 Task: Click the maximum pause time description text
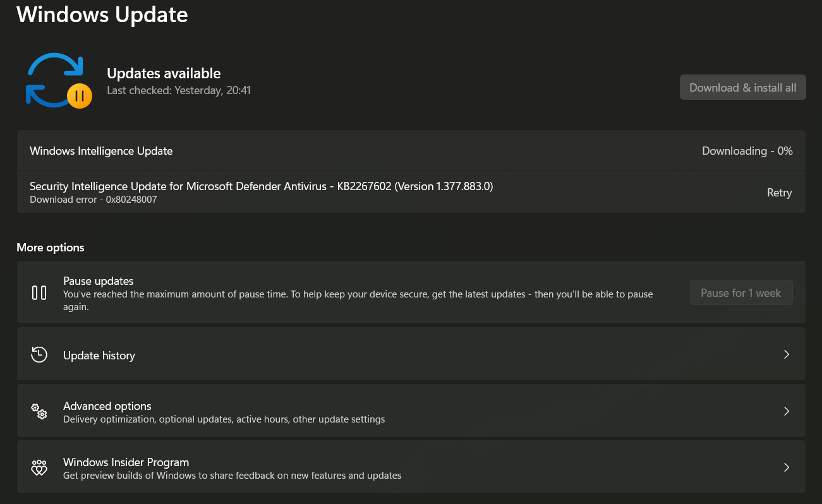pyautogui.click(x=358, y=301)
